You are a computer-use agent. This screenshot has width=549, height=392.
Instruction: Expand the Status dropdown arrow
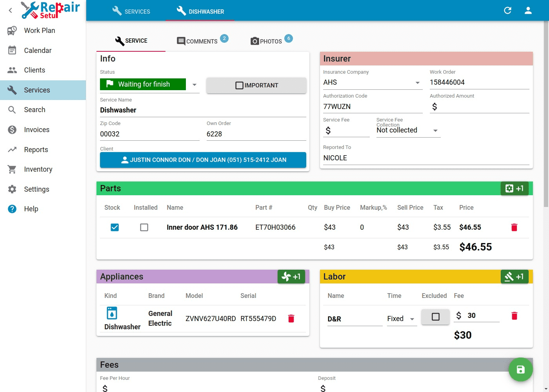tap(194, 85)
